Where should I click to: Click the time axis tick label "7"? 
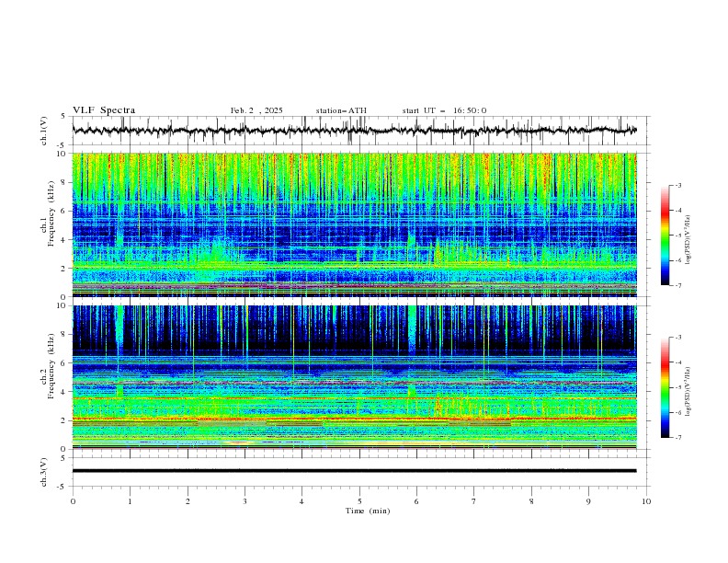pos(474,501)
